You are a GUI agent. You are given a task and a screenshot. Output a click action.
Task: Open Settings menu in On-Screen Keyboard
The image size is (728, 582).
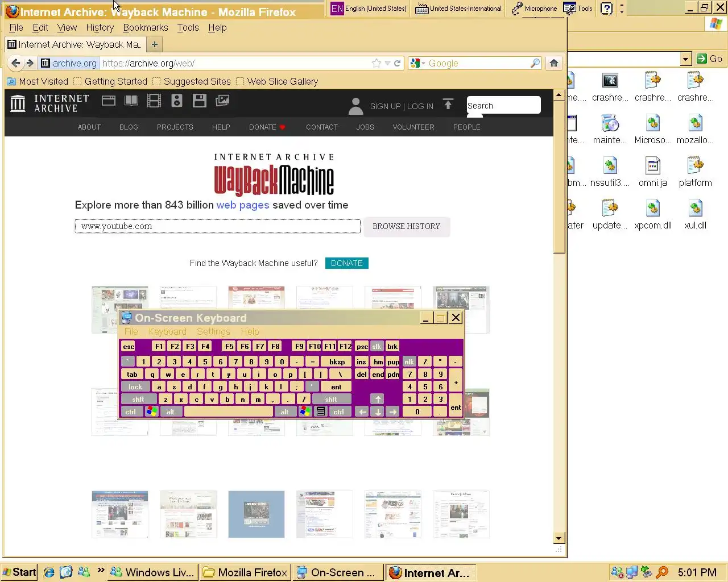[x=213, y=331]
